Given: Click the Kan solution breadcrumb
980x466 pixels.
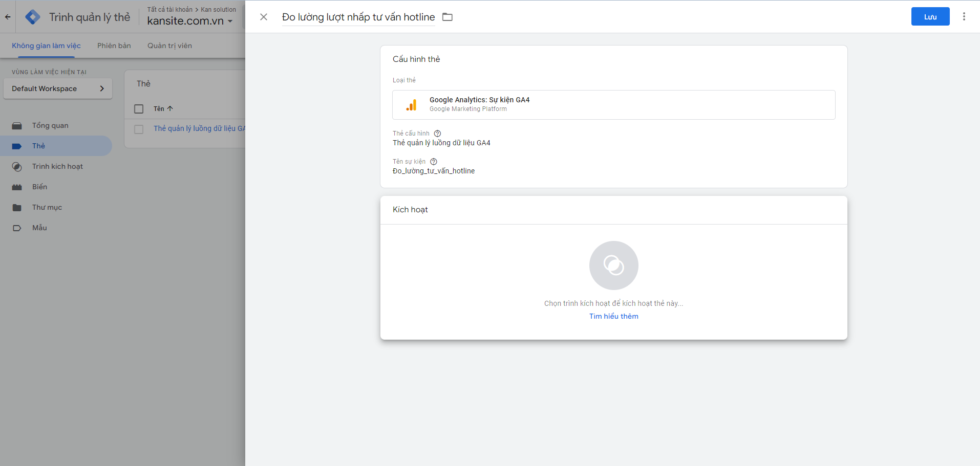Looking at the screenshot, I should point(219,9).
